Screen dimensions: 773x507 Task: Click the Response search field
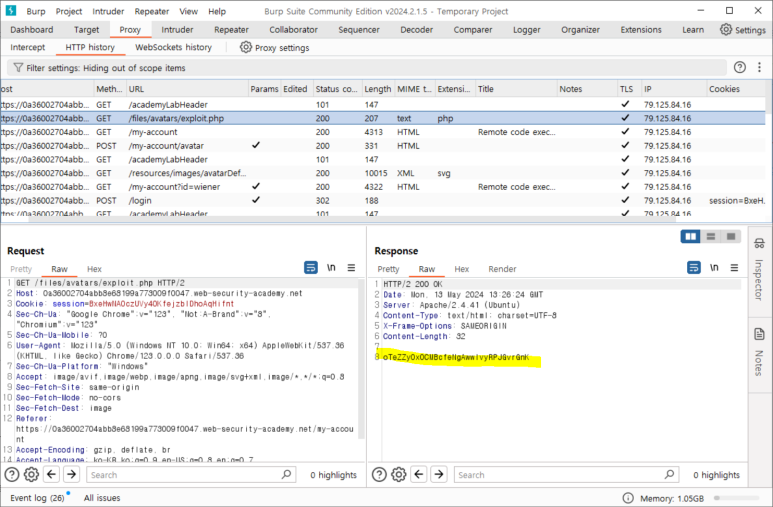click(566, 474)
